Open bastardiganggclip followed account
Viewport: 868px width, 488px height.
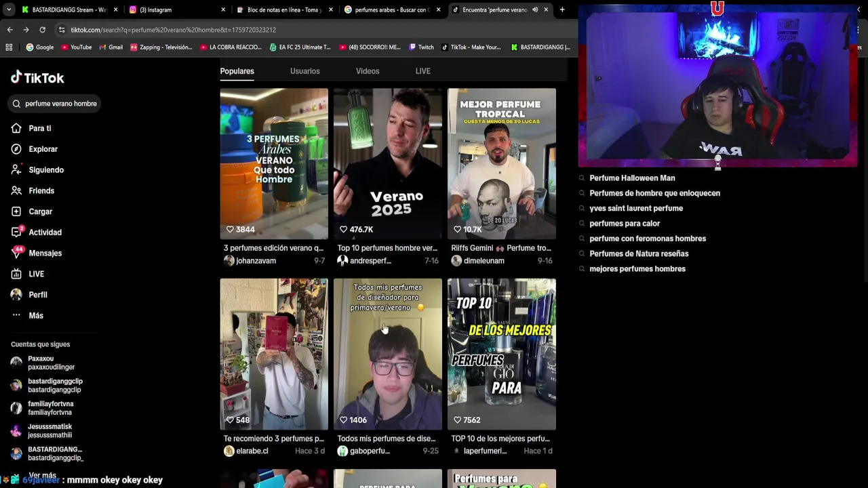point(46,386)
